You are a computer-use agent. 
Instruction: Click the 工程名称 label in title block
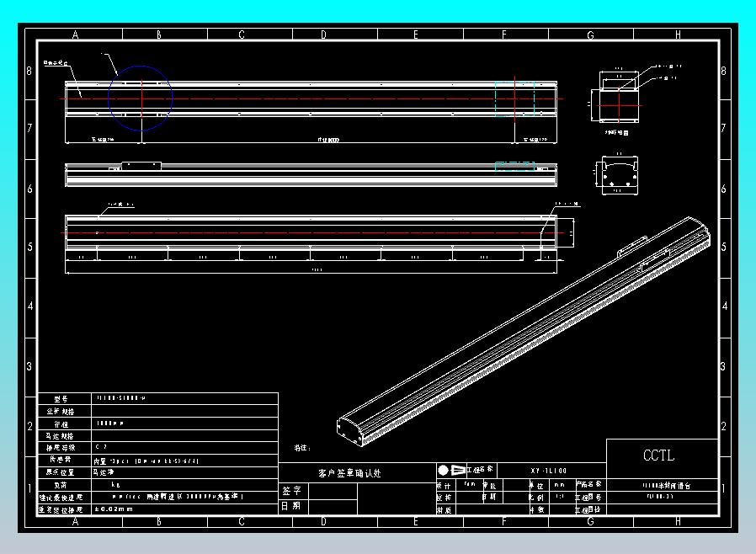[x=479, y=470]
